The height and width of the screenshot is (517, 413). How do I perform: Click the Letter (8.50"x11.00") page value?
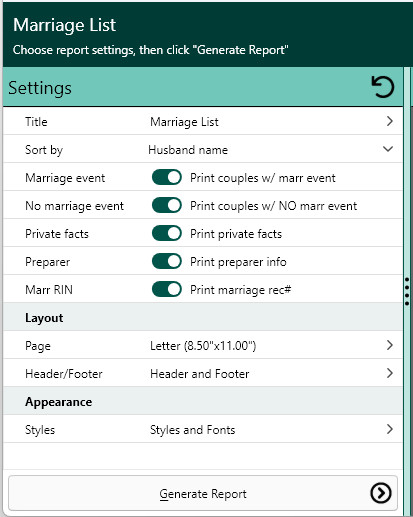(x=203, y=346)
